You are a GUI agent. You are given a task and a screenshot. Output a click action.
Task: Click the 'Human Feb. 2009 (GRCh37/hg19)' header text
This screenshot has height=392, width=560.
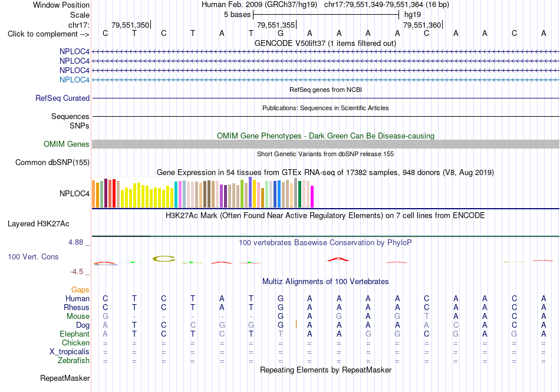tap(259, 5)
